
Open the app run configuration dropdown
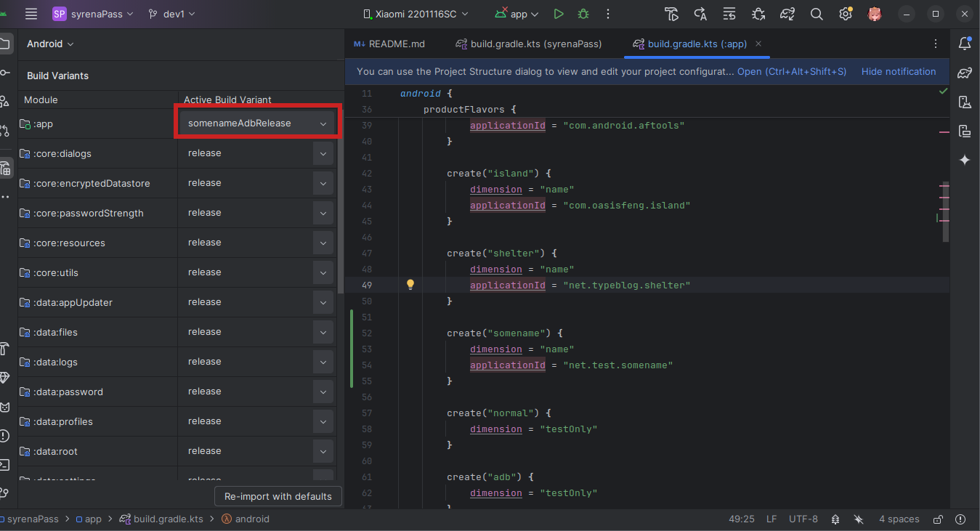tap(517, 14)
